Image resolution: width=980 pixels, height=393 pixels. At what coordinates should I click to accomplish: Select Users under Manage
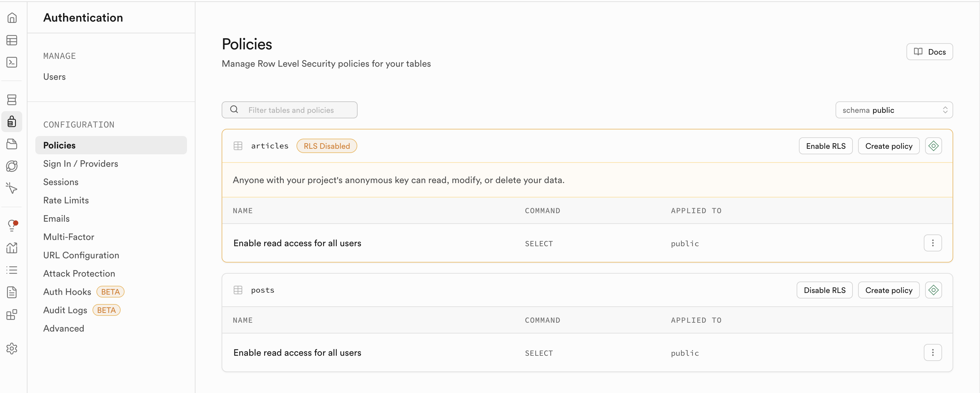[54, 77]
